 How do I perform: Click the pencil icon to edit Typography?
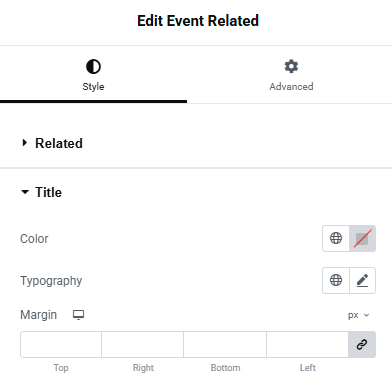(x=362, y=280)
